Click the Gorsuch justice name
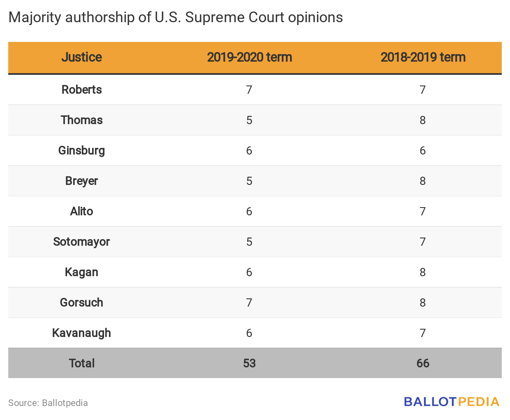 point(81,302)
